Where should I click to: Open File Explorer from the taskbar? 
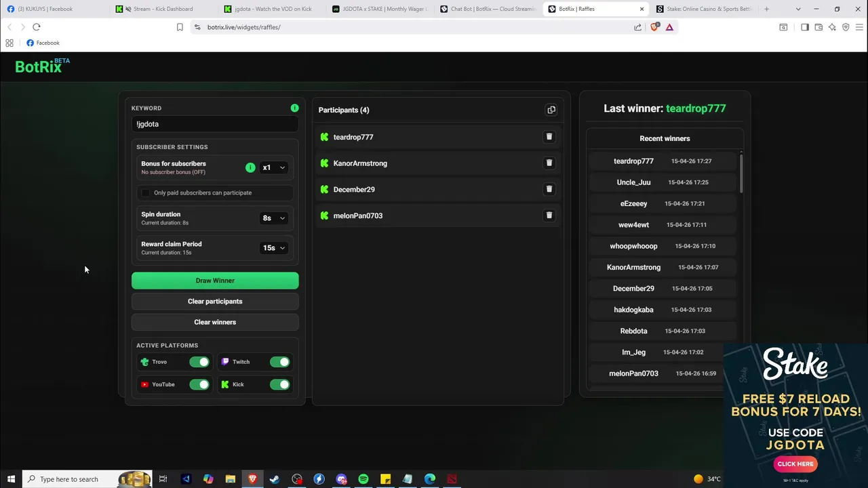231,479
